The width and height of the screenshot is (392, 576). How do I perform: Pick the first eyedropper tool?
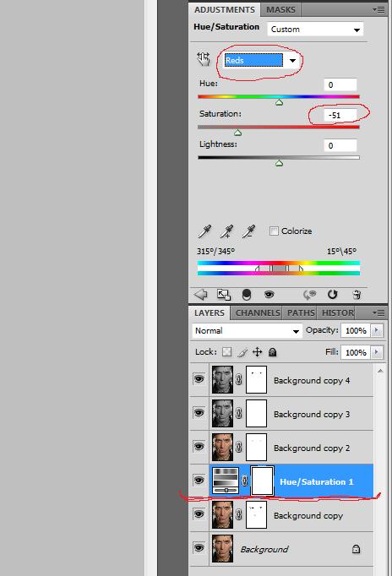[x=204, y=231]
